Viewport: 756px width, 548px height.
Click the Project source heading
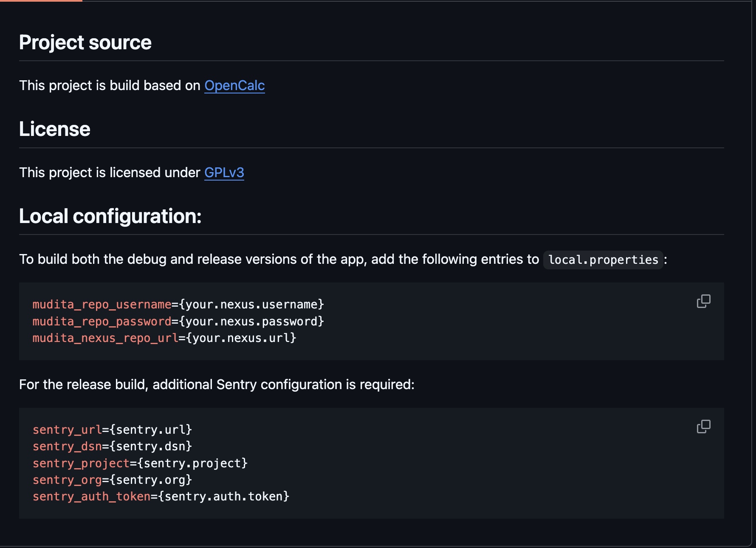[x=85, y=42]
